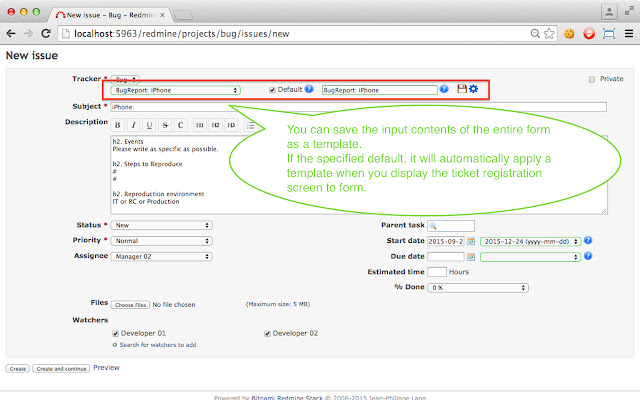Open Chrome user profile button
The image size is (640, 400).
coord(609,12)
